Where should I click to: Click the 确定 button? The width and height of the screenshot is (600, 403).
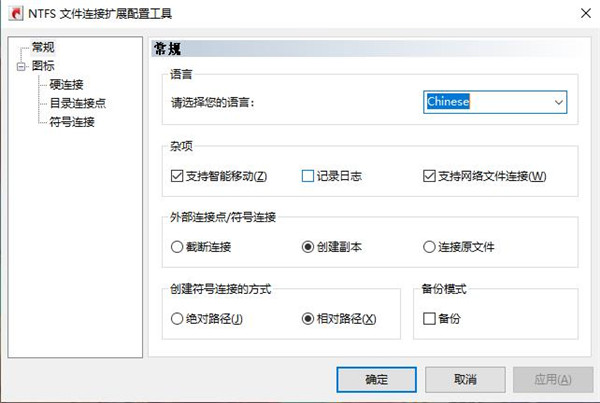(375, 380)
